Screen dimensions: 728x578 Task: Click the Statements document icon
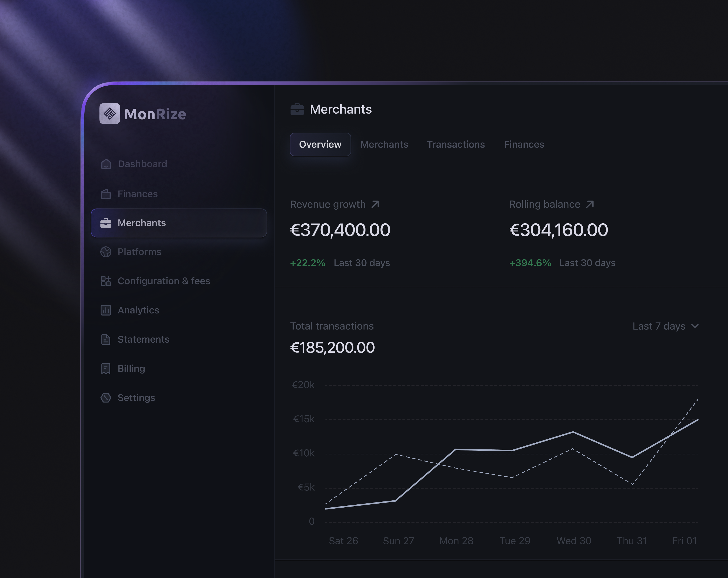pyautogui.click(x=106, y=339)
